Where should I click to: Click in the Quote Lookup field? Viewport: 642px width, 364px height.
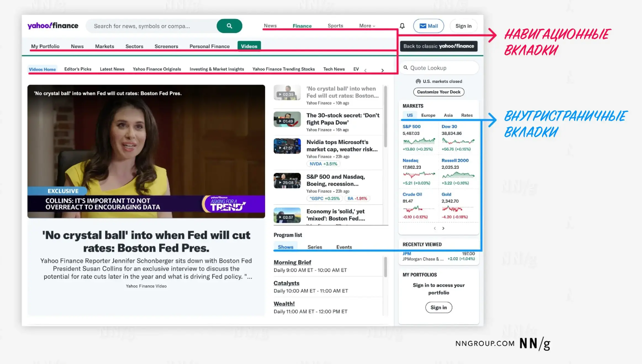coord(442,68)
